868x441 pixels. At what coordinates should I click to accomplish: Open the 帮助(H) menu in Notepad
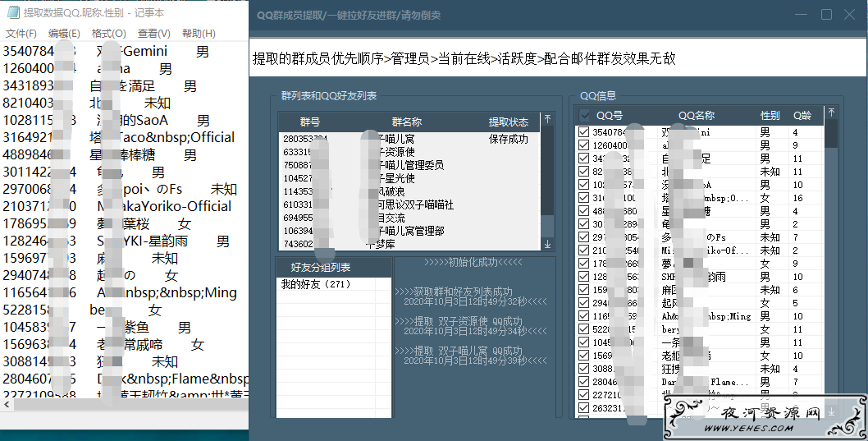(199, 34)
